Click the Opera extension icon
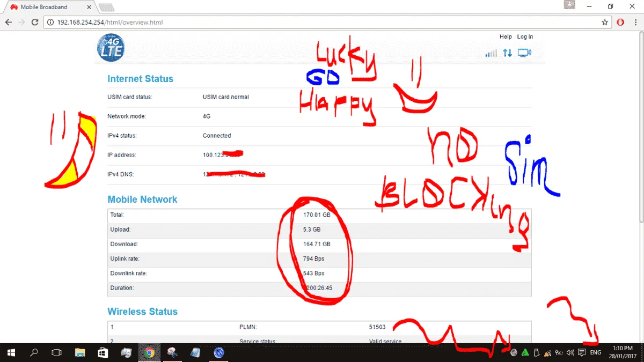The height and width of the screenshot is (362, 644). 620,23
